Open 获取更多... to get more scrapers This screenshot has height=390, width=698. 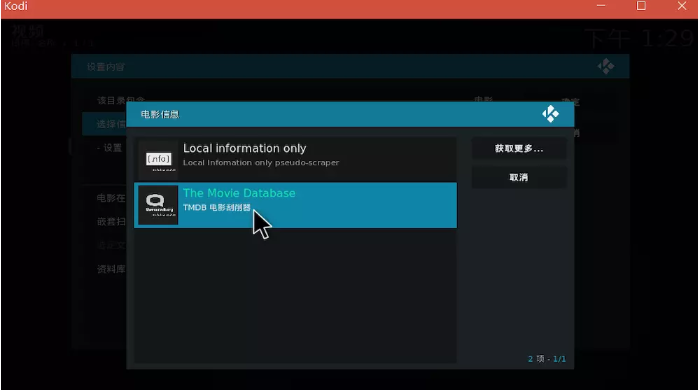(x=519, y=148)
